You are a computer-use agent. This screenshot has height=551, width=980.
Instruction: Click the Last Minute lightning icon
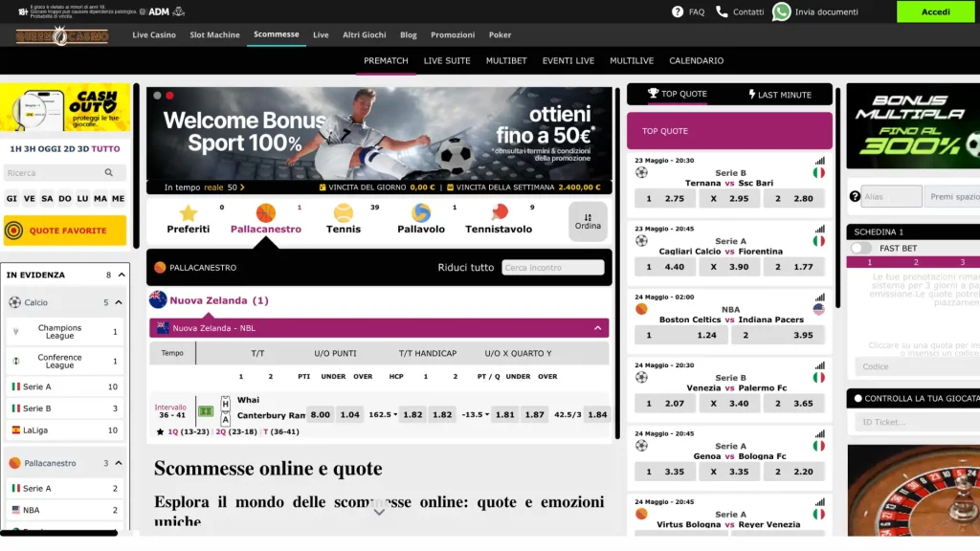coord(752,95)
